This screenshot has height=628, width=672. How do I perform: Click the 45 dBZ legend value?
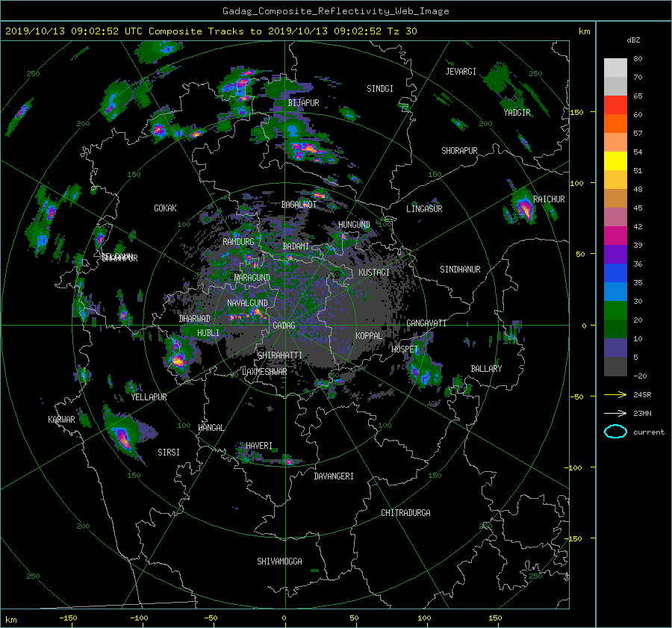click(x=638, y=208)
